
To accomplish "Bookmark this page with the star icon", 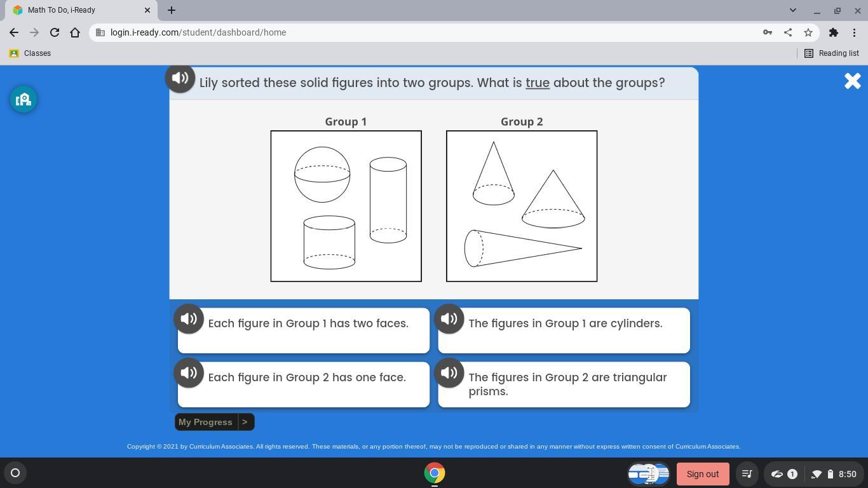I will [808, 32].
